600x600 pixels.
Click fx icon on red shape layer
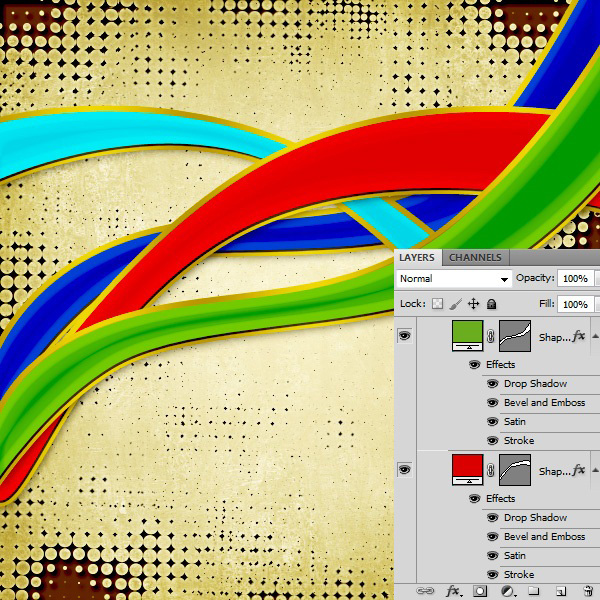coord(579,470)
